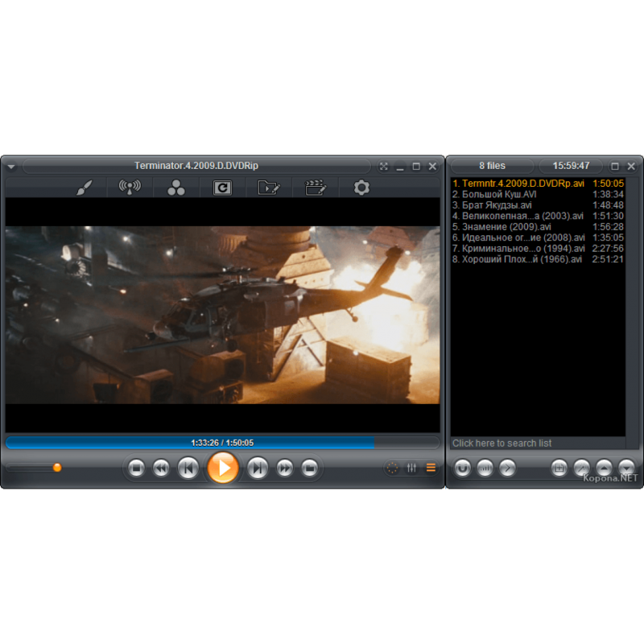Toggle shuffle with the spinner icon

392,467
